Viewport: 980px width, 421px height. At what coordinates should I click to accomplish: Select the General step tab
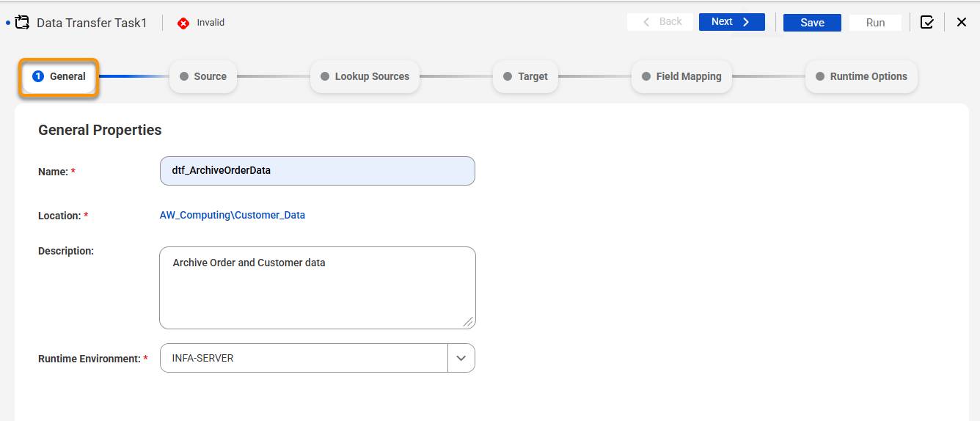coord(59,76)
